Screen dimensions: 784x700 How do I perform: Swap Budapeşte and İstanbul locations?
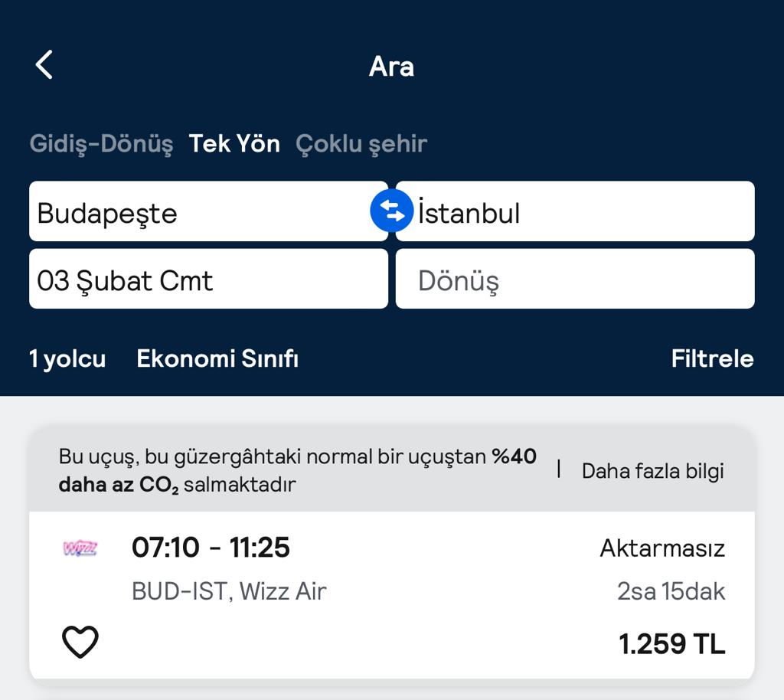tap(392, 211)
